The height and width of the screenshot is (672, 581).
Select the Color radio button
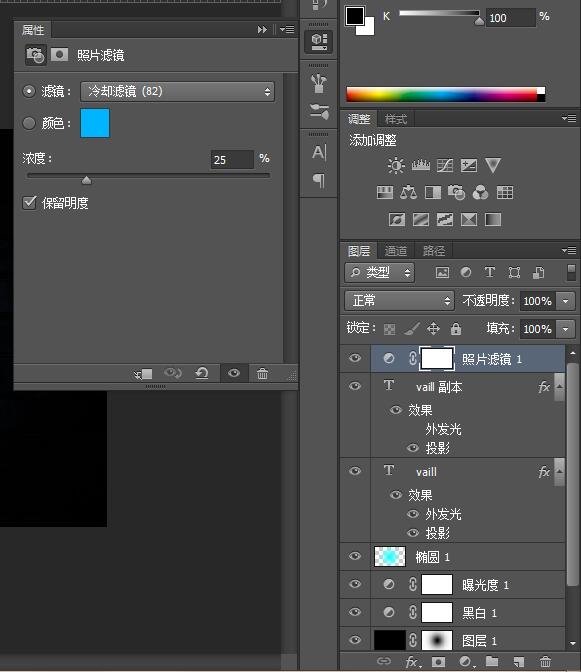29,123
